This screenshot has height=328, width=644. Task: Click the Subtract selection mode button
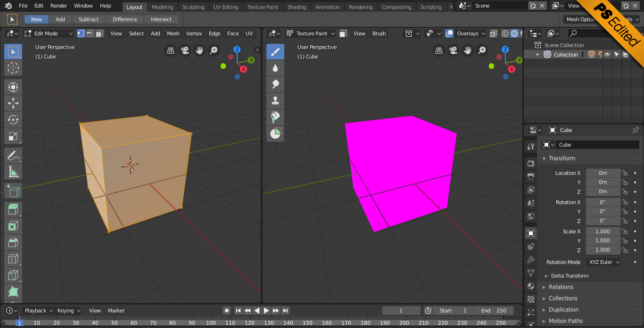coord(89,19)
